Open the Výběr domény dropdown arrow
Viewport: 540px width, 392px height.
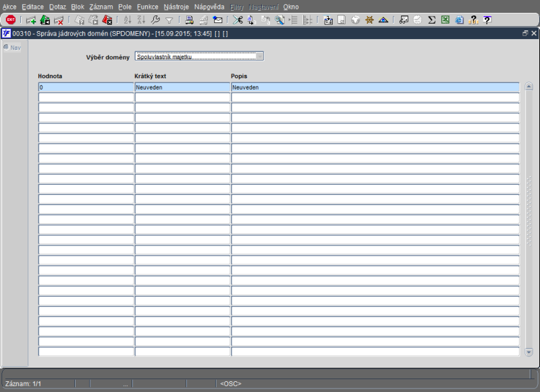click(260, 57)
